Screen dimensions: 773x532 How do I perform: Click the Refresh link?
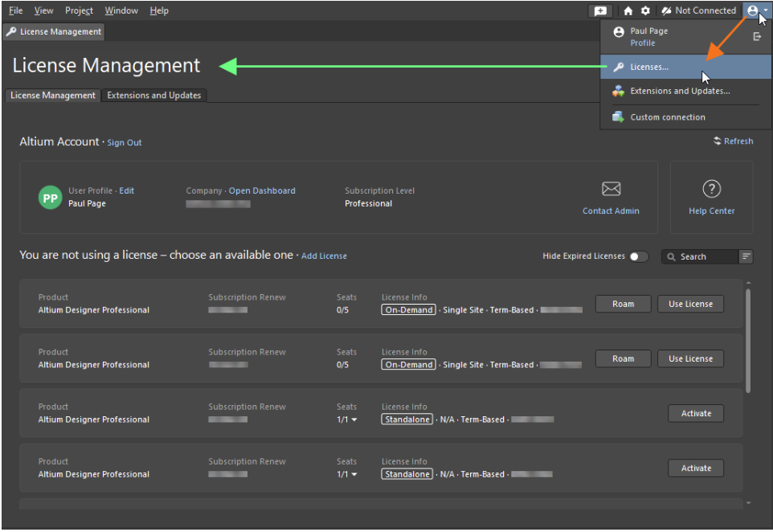tap(738, 141)
